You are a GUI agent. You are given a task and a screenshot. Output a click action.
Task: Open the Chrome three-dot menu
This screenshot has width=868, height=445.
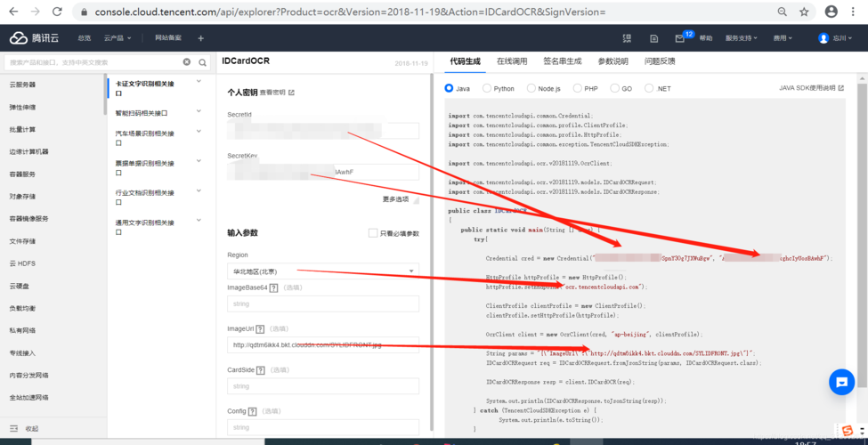coord(853,12)
